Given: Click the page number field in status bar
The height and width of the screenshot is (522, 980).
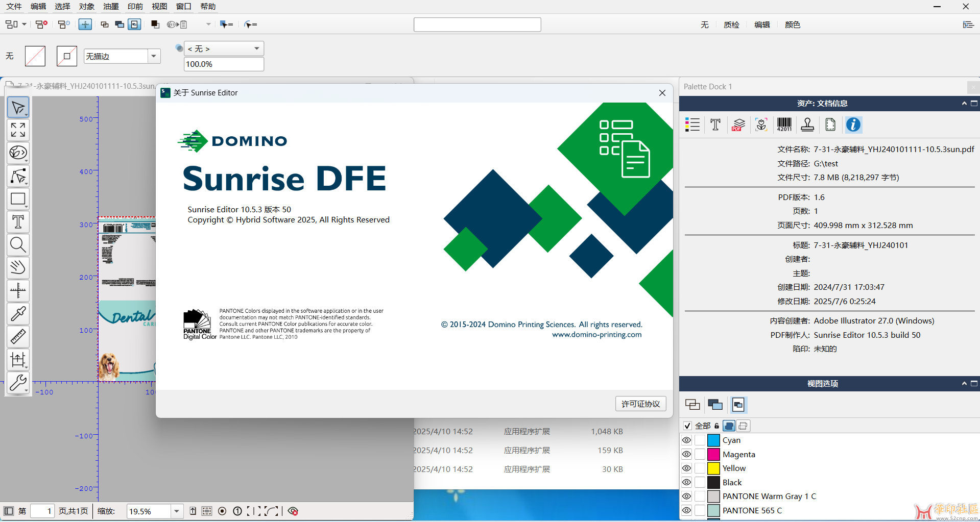Looking at the screenshot, I should (x=42, y=511).
